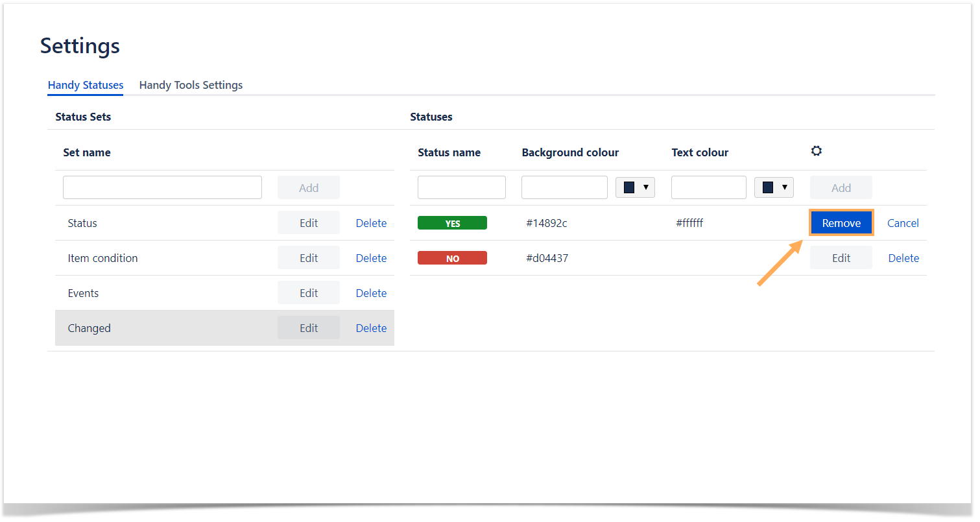Delete the Events status set

pyautogui.click(x=371, y=293)
